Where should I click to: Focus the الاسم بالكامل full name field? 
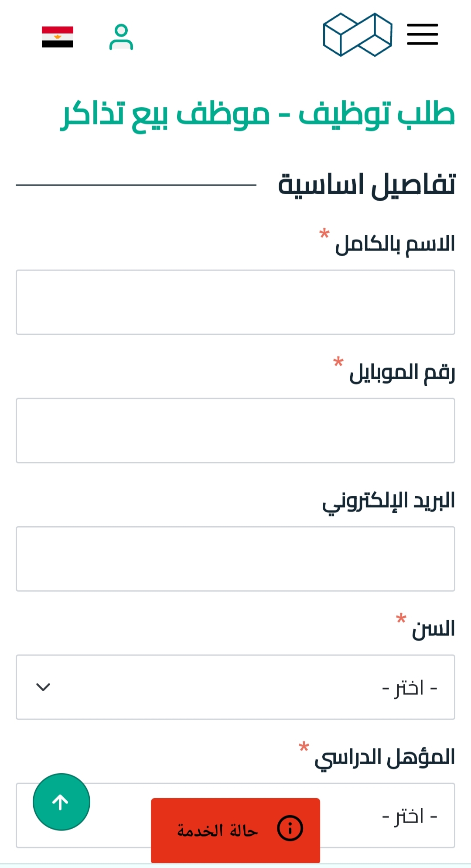(x=235, y=302)
